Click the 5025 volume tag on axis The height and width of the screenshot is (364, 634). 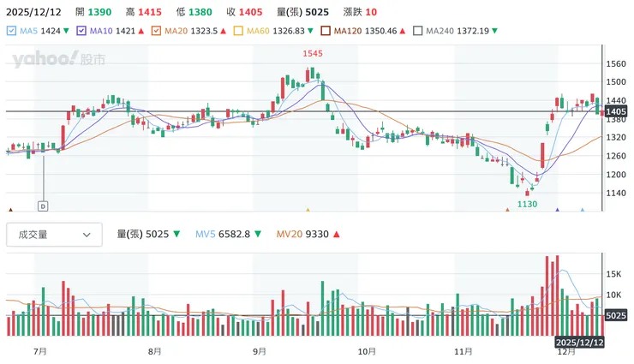(616, 315)
